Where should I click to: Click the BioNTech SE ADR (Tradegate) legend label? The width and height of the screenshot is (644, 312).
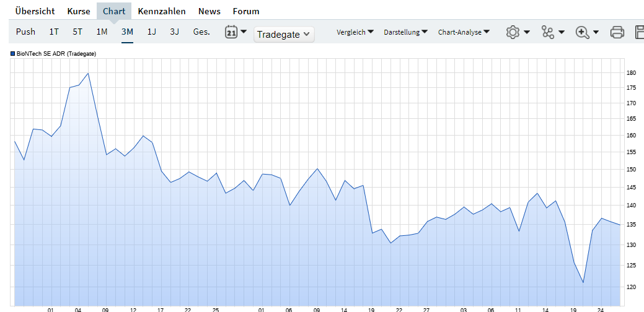[x=56, y=54]
